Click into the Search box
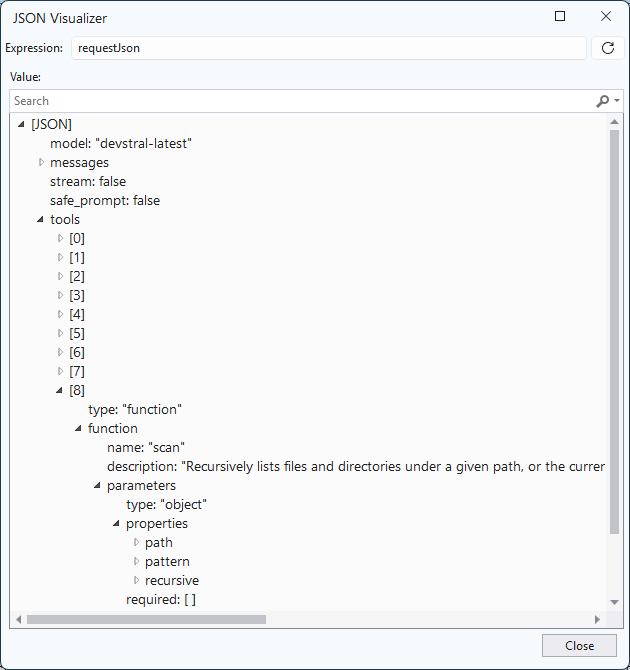Image resolution: width=630 pixels, height=670 pixels. [x=302, y=101]
